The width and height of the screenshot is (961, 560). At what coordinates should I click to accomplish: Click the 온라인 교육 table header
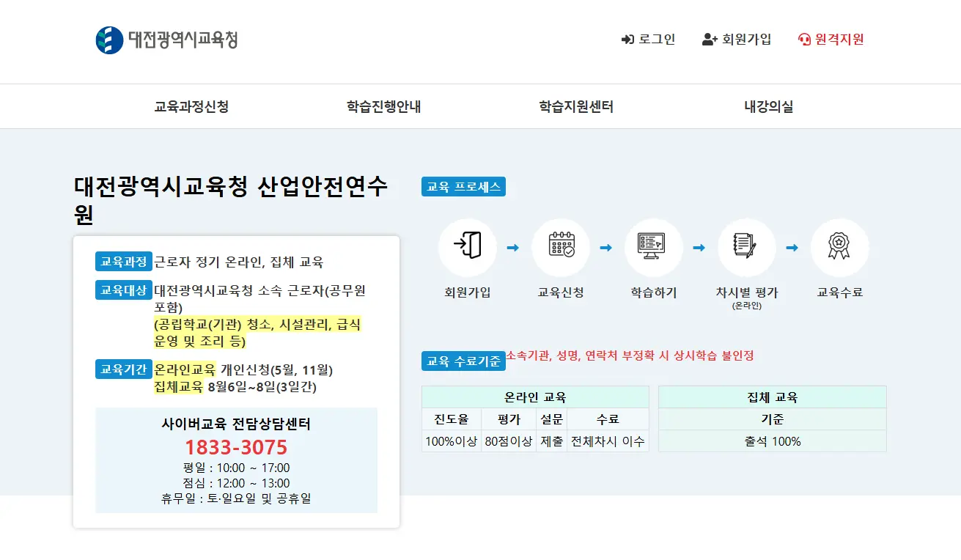pyautogui.click(x=535, y=397)
